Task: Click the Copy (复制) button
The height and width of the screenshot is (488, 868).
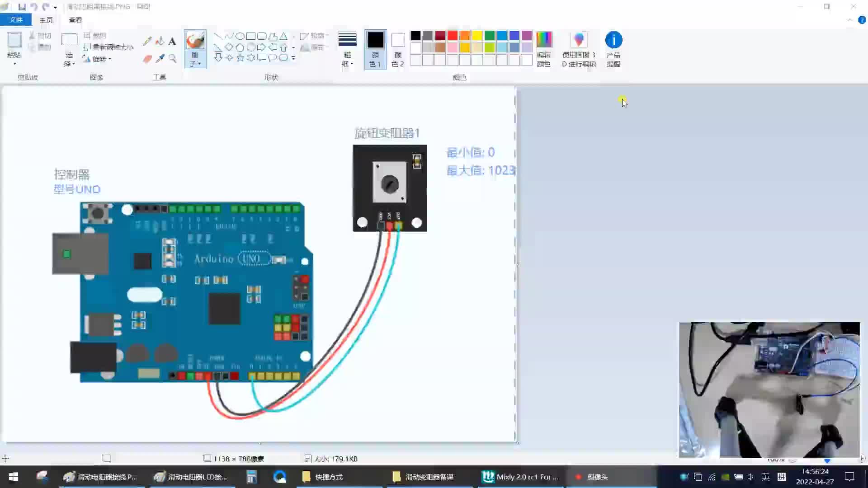Action: pos(40,47)
